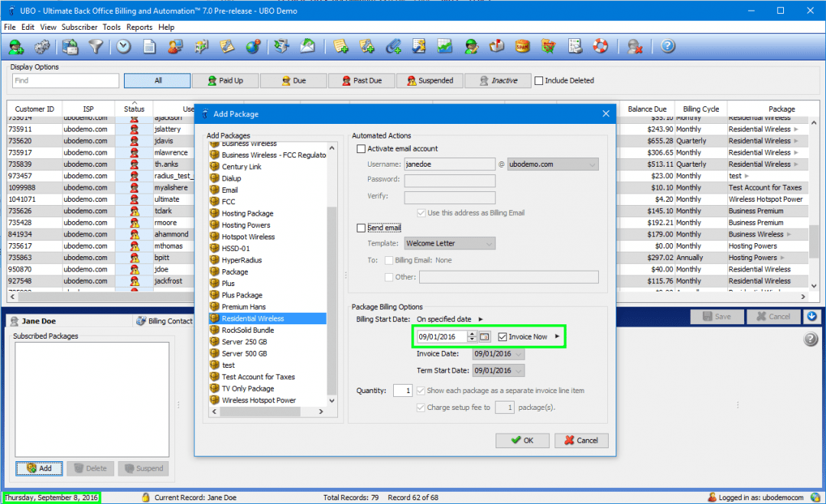This screenshot has width=826, height=504.
Task: Open settings using the gears toolbar icon
Action: [41, 46]
